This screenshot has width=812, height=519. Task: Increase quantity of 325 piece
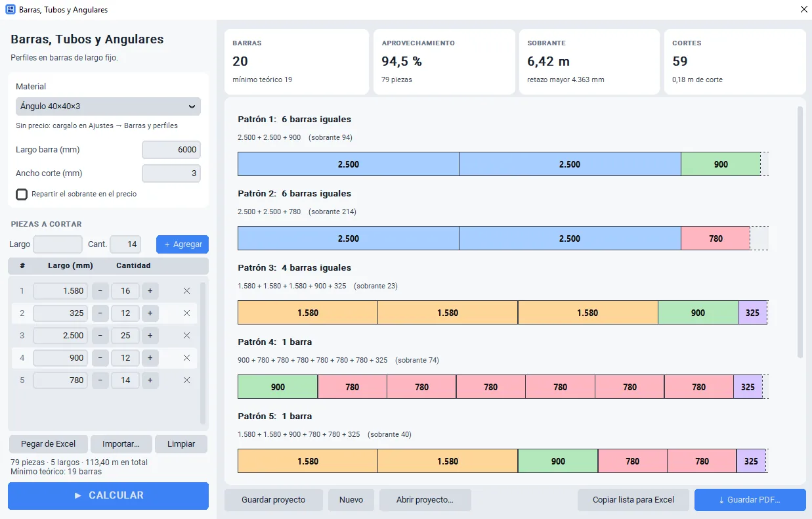[x=150, y=313]
